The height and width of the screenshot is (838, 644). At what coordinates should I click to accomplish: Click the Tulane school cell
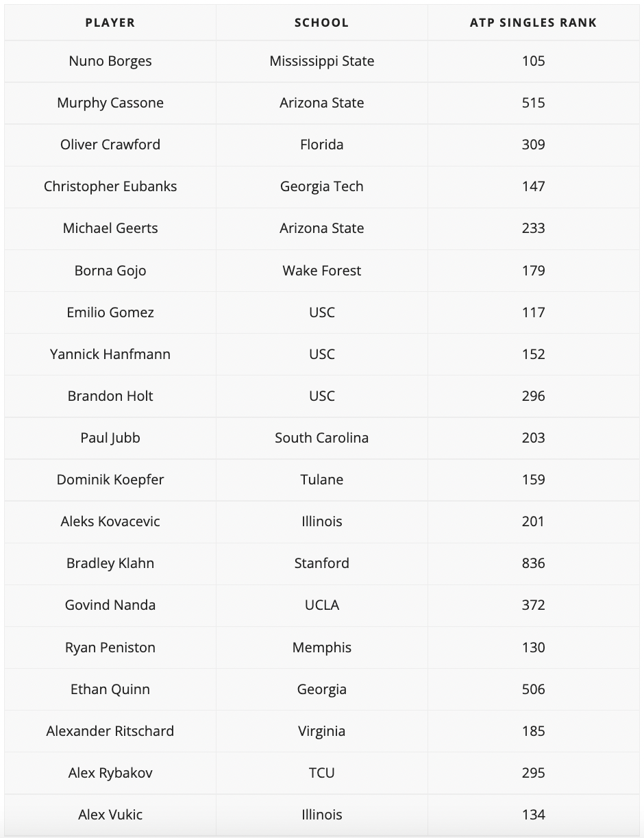coord(321,479)
